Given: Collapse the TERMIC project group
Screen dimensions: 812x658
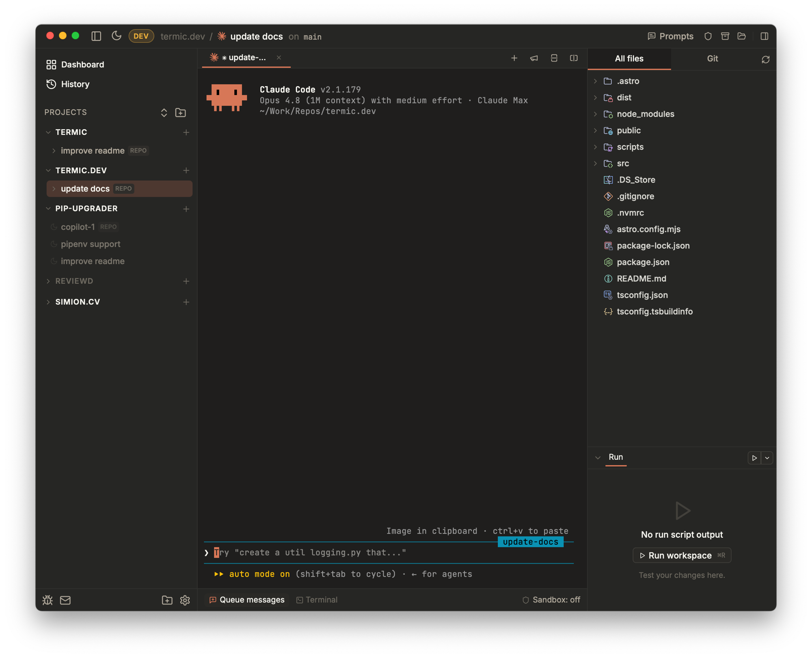Looking at the screenshot, I should pos(48,132).
